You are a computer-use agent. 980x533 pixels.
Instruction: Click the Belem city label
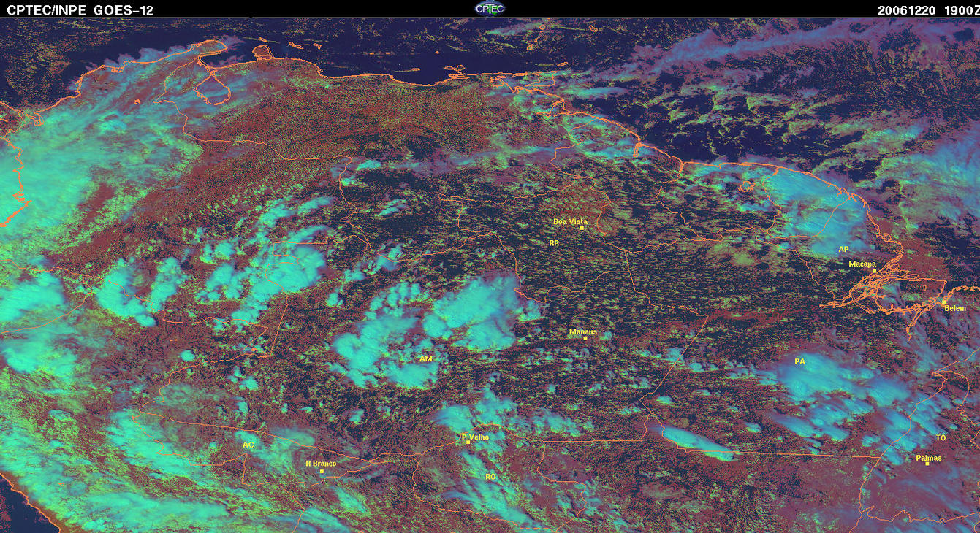pos(955,308)
